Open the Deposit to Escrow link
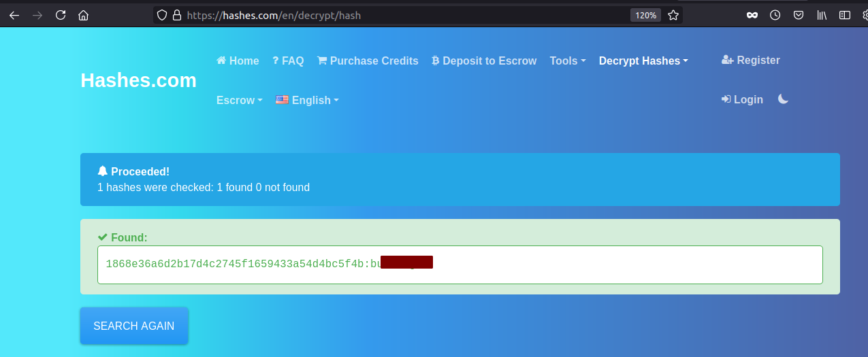Image resolution: width=868 pixels, height=357 pixels. (x=484, y=61)
